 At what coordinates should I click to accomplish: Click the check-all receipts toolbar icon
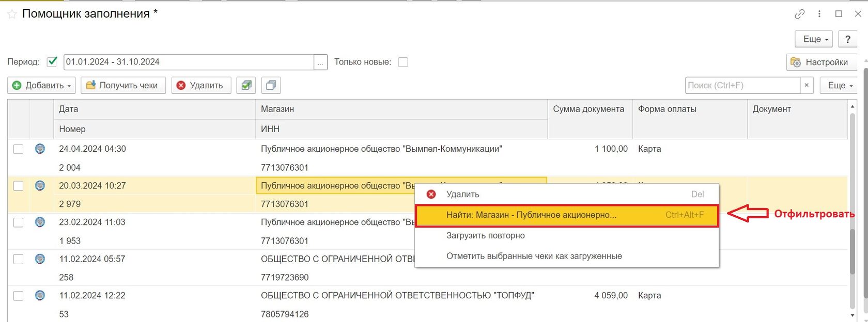tap(246, 85)
